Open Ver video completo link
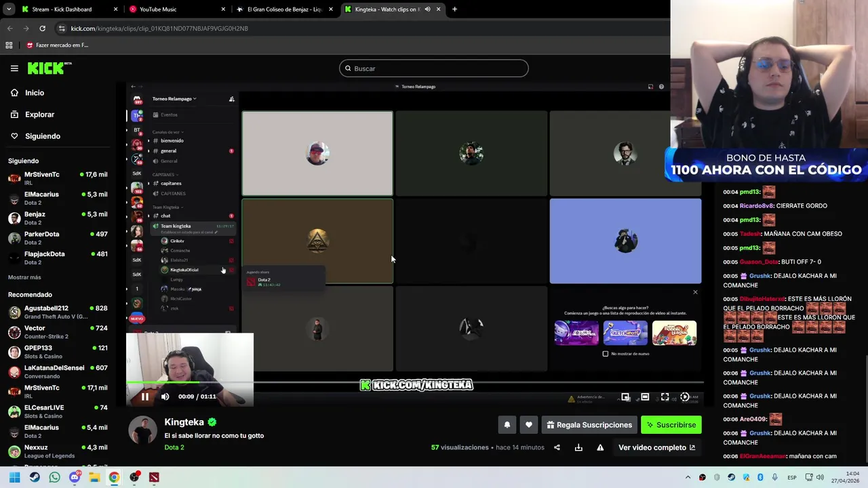868x488 pixels. (x=656, y=447)
